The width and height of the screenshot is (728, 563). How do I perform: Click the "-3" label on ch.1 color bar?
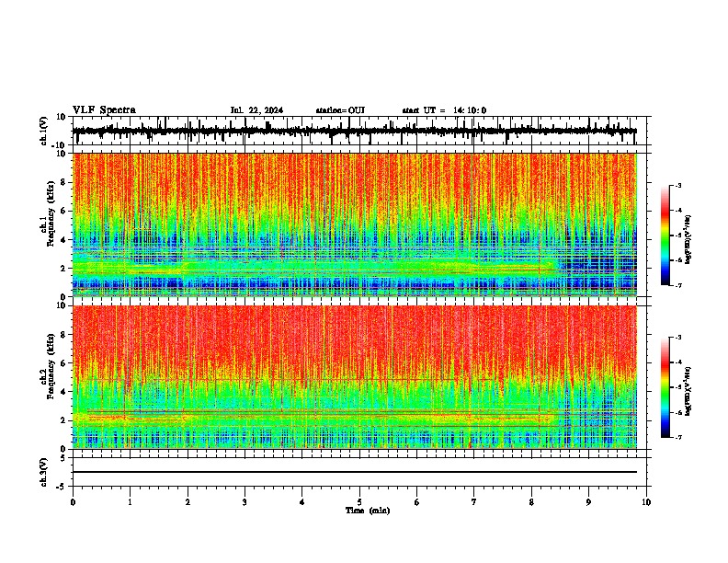(678, 185)
